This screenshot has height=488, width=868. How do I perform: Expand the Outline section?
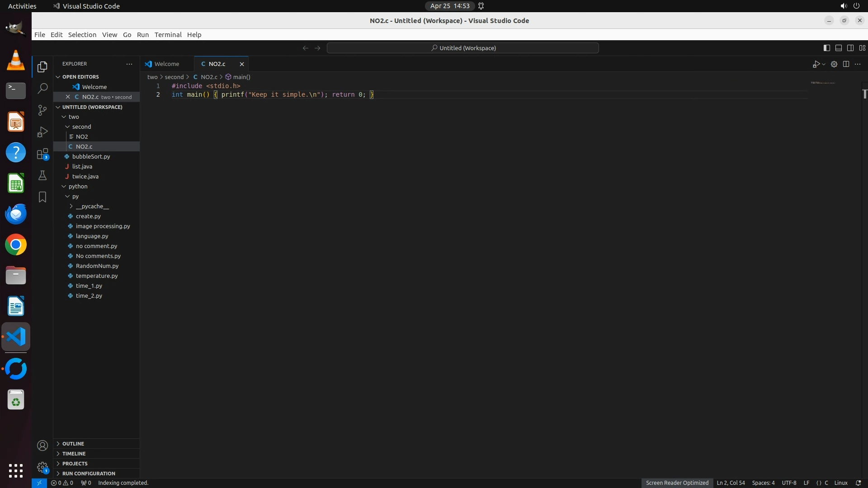pos(96,444)
